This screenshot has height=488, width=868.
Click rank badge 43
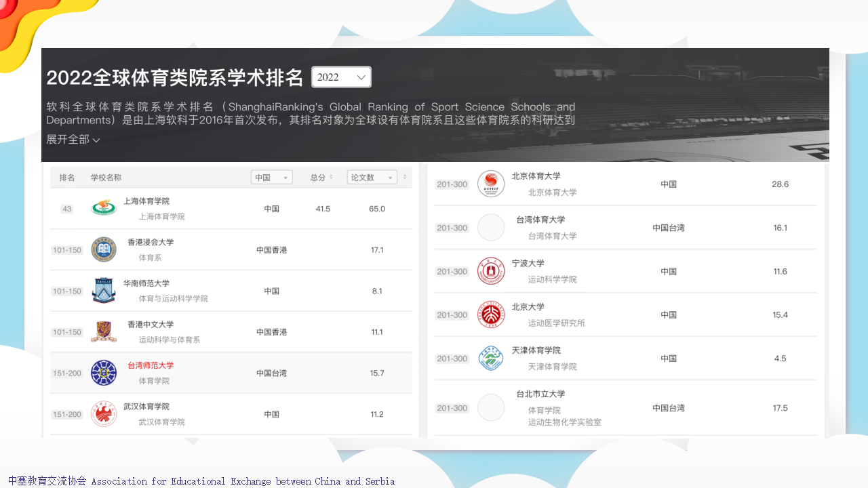pyautogui.click(x=67, y=209)
